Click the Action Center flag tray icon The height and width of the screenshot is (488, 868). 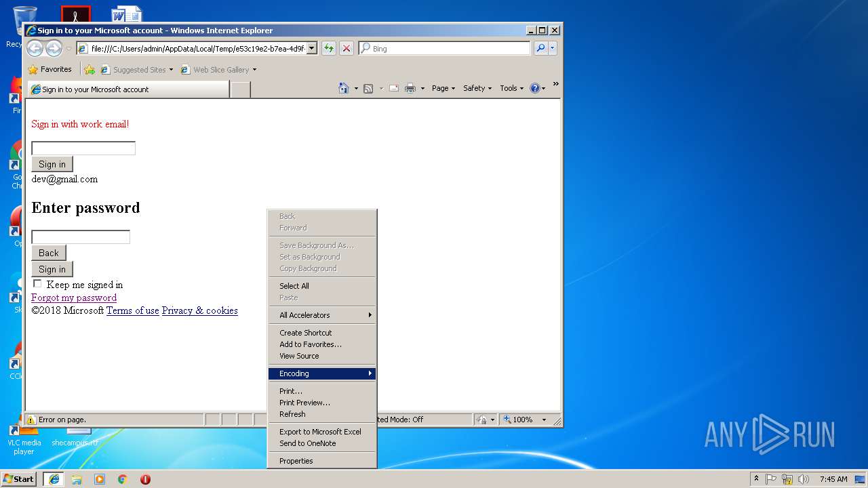(771, 479)
